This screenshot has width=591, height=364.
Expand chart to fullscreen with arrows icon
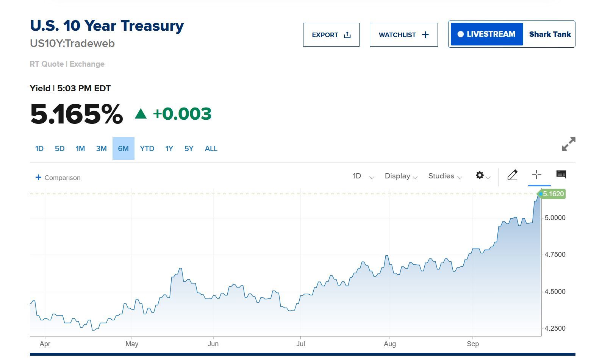568,144
